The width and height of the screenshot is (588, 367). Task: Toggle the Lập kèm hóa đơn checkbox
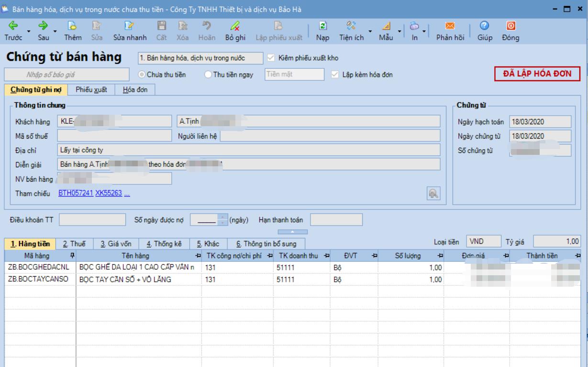pyautogui.click(x=335, y=75)
